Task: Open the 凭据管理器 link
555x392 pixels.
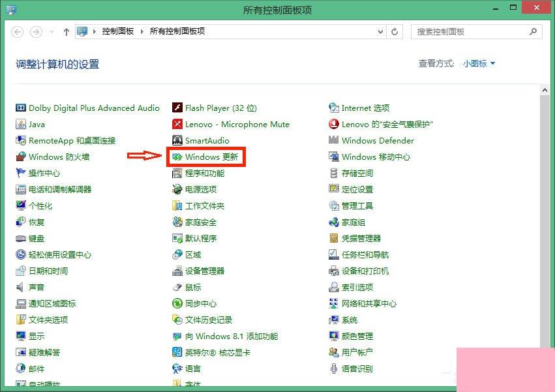Action: [x=361, y=238]
